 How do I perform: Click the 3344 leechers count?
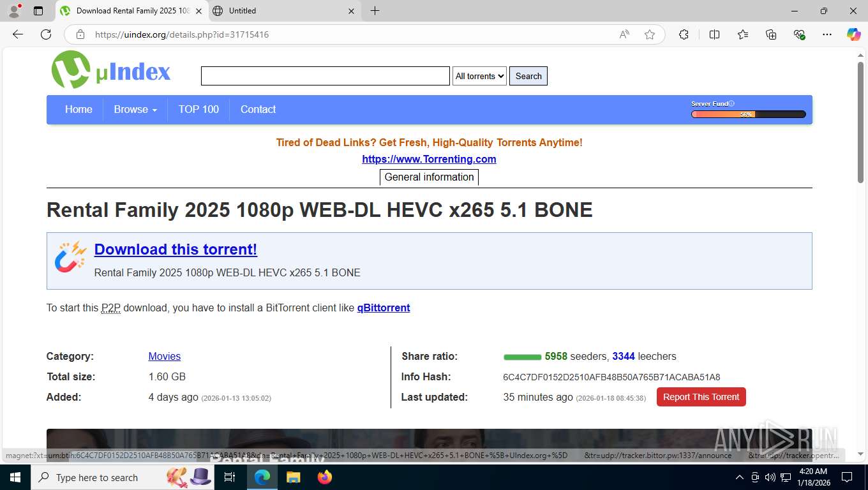624,357
